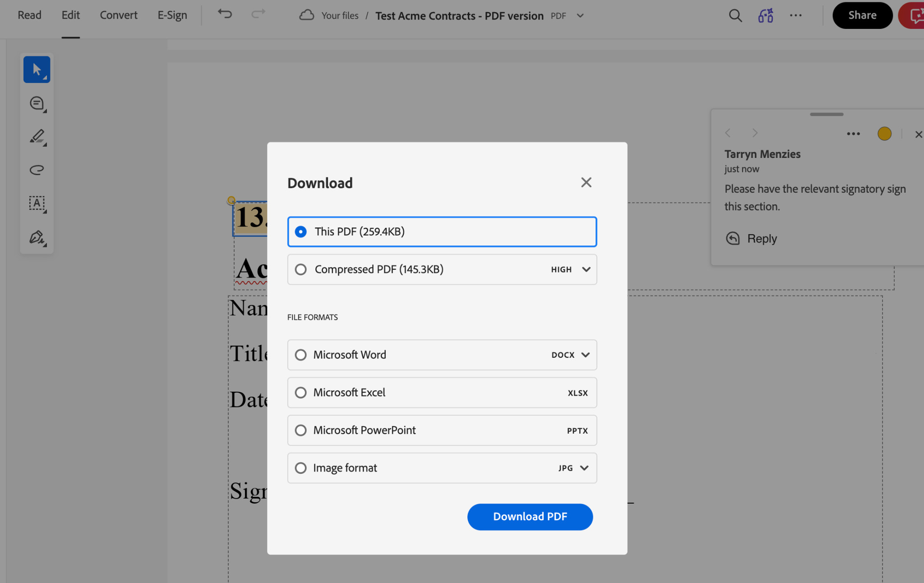The height and width of the screenshot is (583, 924).
Task: Redo the last action
Action: click(258, 14)
